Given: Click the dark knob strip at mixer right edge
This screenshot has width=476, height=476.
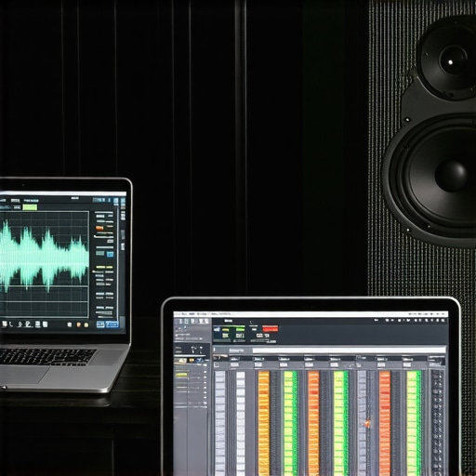Looking at the screenshot, I should pyautogui.click(x=437, y=423).
